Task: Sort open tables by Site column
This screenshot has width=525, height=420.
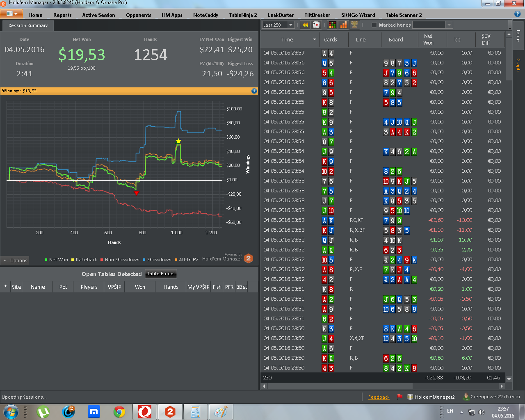Action: pyautogui.click(x=16, y=287)
